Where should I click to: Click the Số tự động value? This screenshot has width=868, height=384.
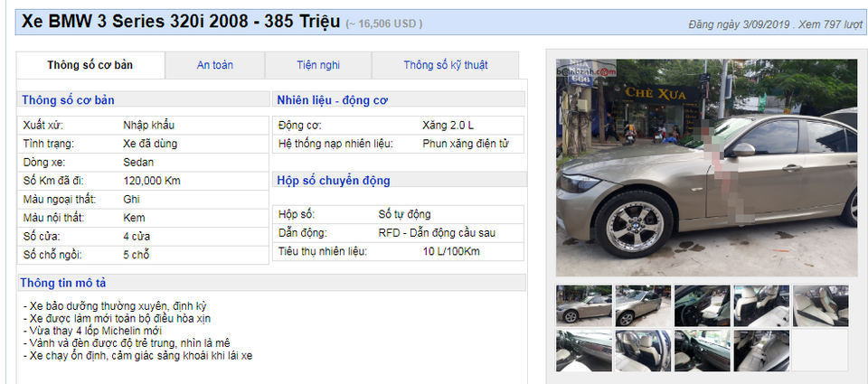coord(404,215)
